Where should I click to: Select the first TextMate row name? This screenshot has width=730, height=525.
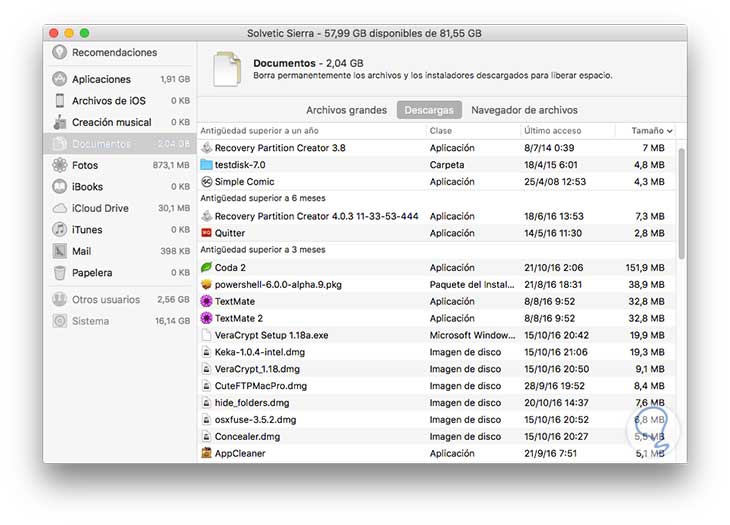[235, 302]
